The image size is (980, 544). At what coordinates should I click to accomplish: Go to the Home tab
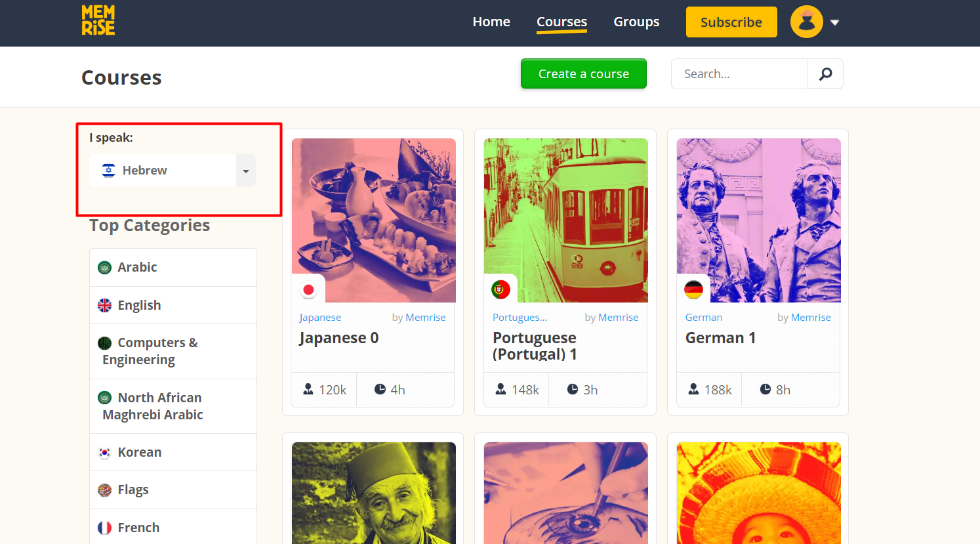pyautogui.click(x=491, y=22)
